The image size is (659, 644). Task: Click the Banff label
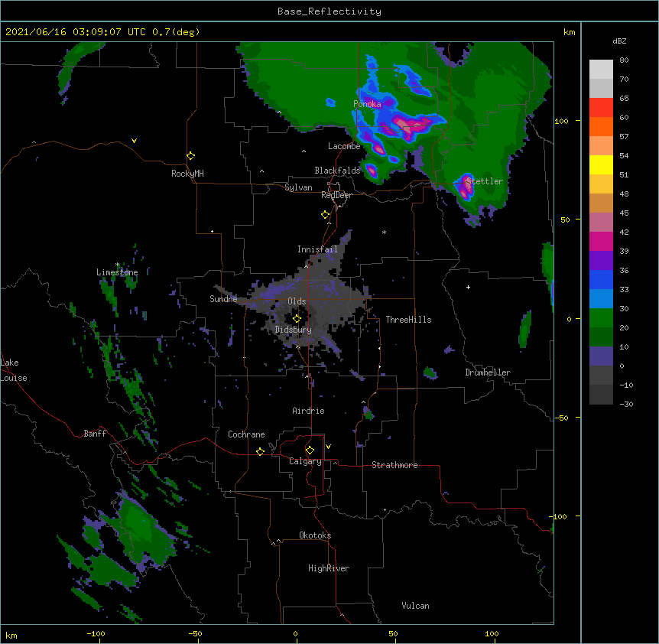pos(95,434)
